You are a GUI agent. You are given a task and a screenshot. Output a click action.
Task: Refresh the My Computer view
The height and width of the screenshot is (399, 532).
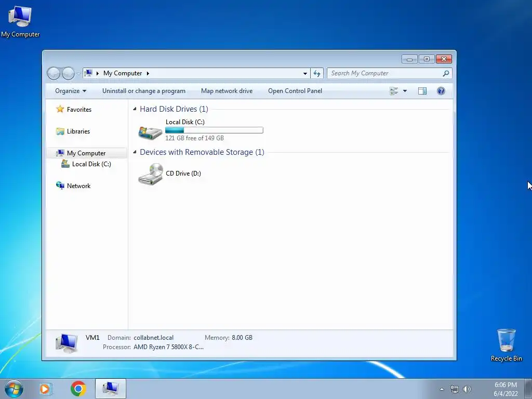coord(317,73)
